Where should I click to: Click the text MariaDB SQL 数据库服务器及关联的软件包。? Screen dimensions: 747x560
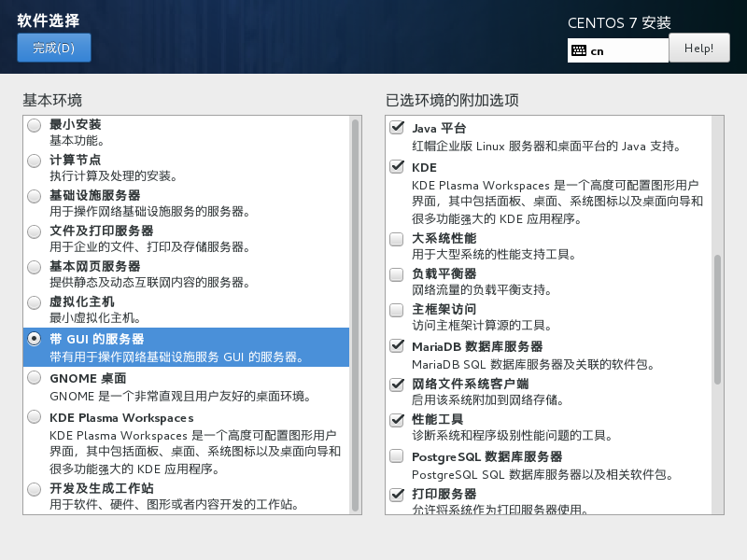click(533, 365)
